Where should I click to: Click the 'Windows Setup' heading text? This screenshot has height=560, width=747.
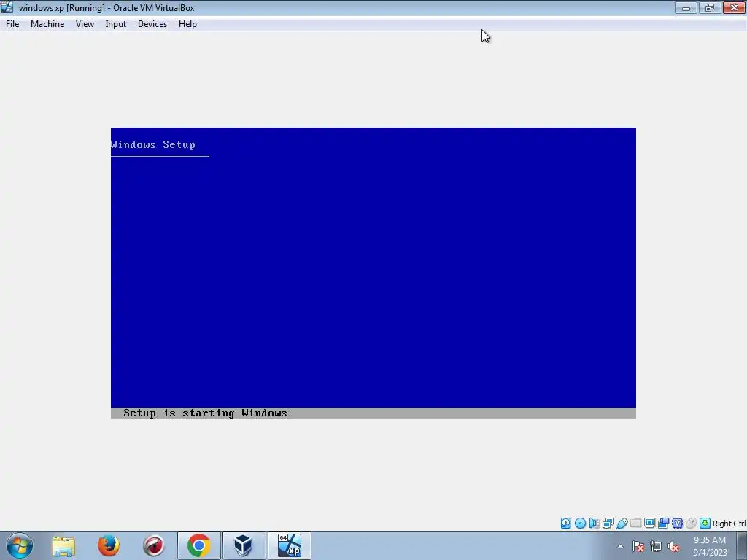[153, 144]
